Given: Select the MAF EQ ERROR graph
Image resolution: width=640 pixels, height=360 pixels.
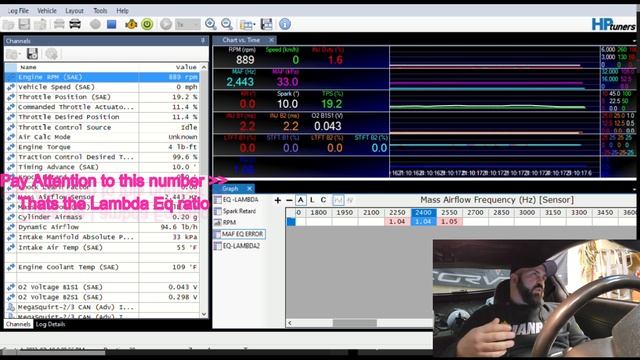Looking at the screenshot, I should [239, 234].
